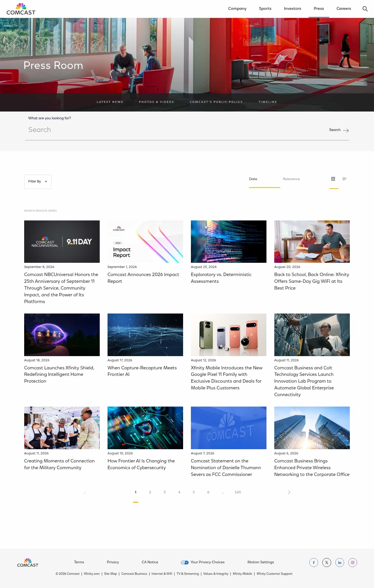Image resolution: width=374 pixels, height=588 pixels.
Task: Click the Comcast logo in the header
Action: (21, 9)
